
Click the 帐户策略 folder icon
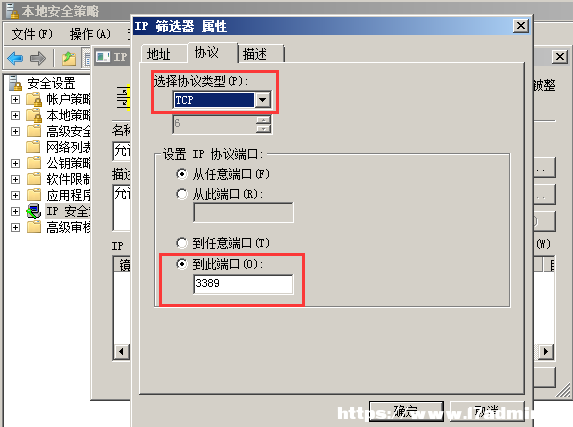(x=34, y=99)
